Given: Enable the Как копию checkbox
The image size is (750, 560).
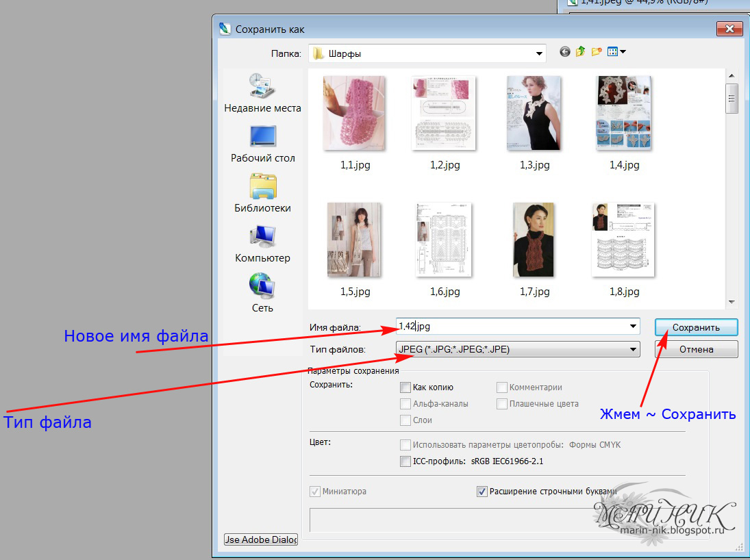Looking at the screenshot, I should point(405,387).
